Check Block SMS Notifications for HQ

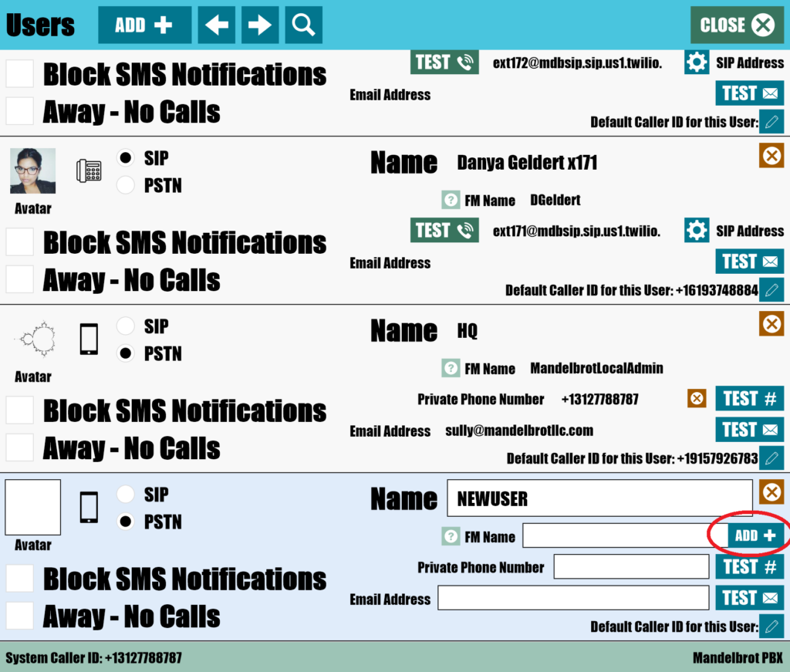[19, 410]
